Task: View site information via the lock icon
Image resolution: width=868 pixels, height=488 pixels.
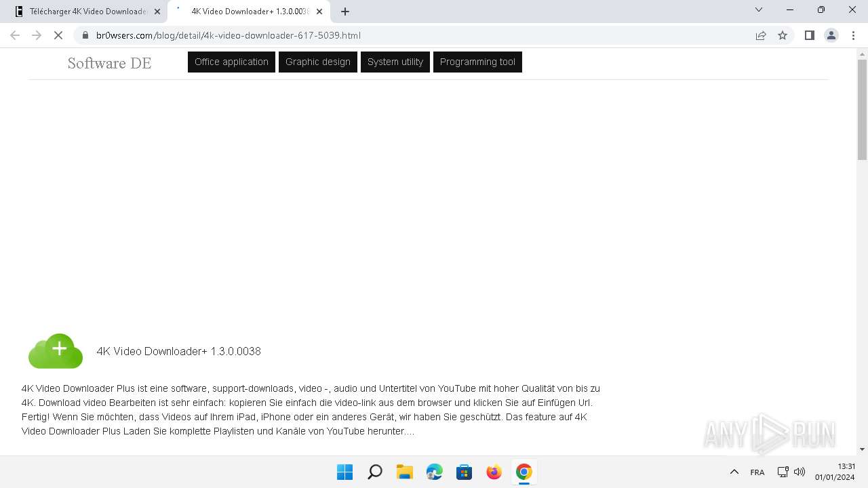Action: [85, 35]
